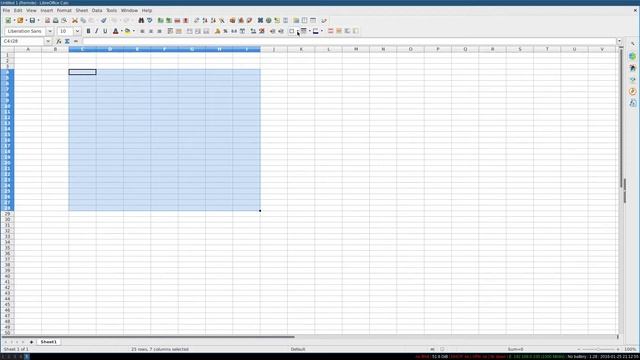Open the Sheet menu
Viewport: 640px width, 360px height.
pos(82,10)
